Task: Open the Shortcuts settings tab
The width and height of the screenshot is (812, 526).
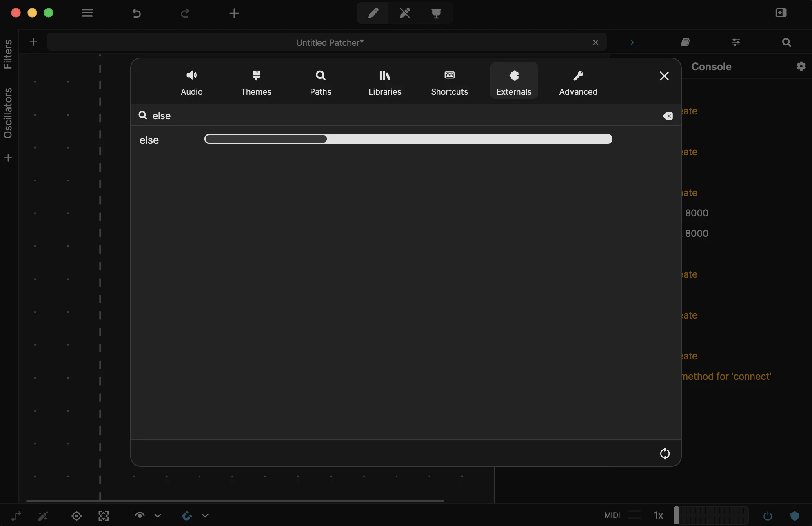Action: pos(449,82)
